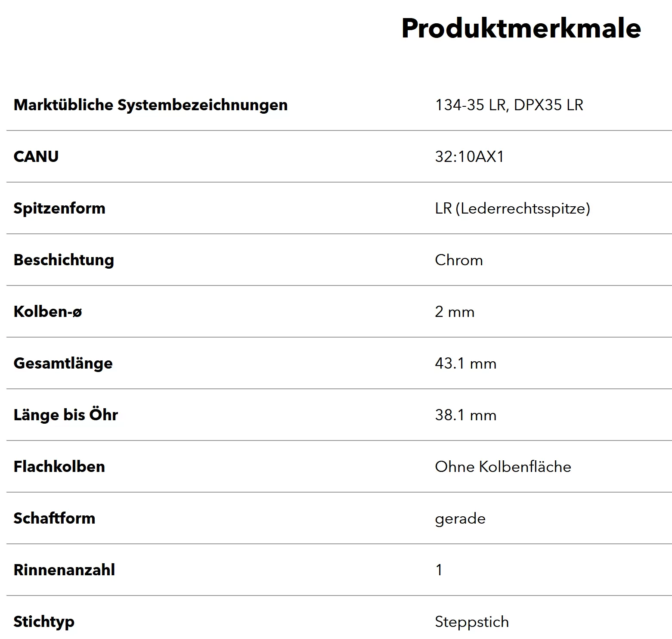Click the value 134-35 LR, DPX35 LR
This screenshot has width=672, height=639.
(509, 105)
